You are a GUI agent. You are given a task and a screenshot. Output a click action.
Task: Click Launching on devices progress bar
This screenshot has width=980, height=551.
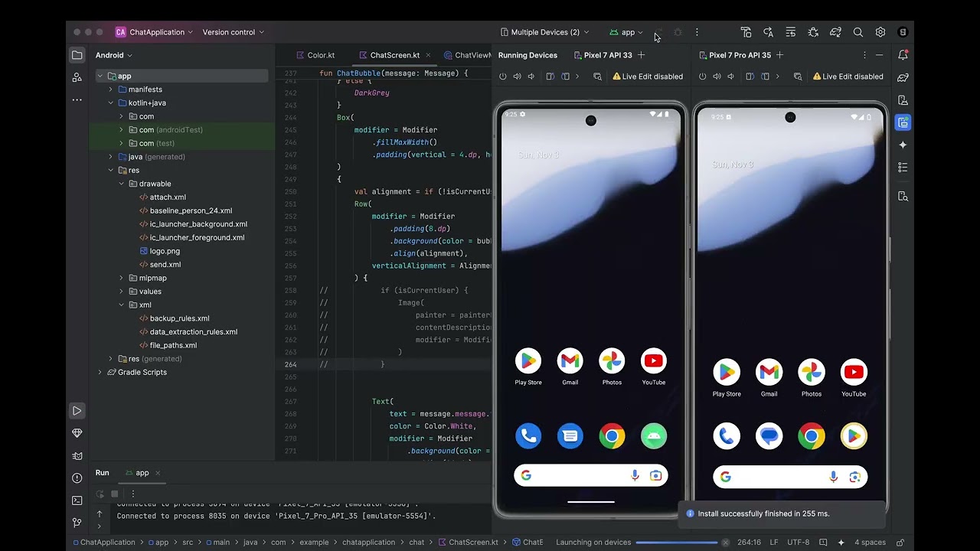pos(677,543)
